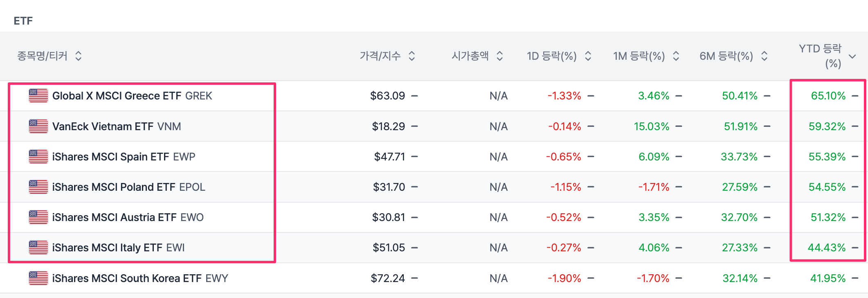Click the 1M 등락(%) sort arrows
This screenshot has height=298, width=868.
[x=676, y=56]
